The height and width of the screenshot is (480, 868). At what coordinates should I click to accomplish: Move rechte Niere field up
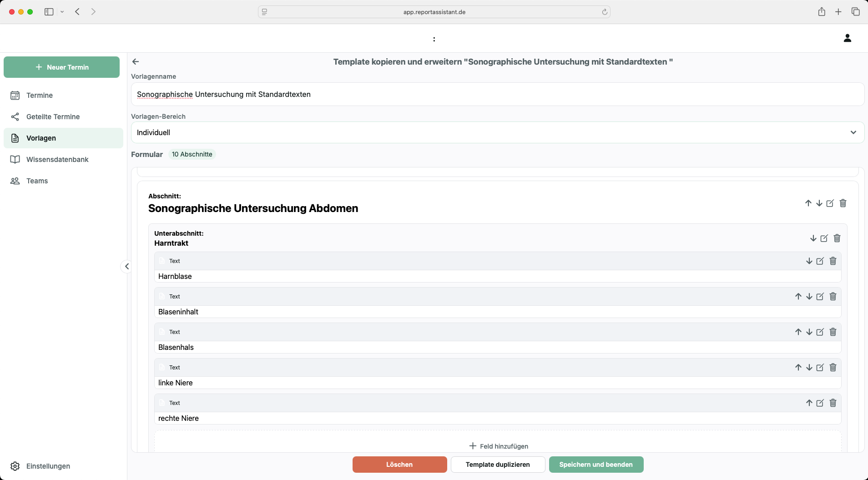click(809, 403)
